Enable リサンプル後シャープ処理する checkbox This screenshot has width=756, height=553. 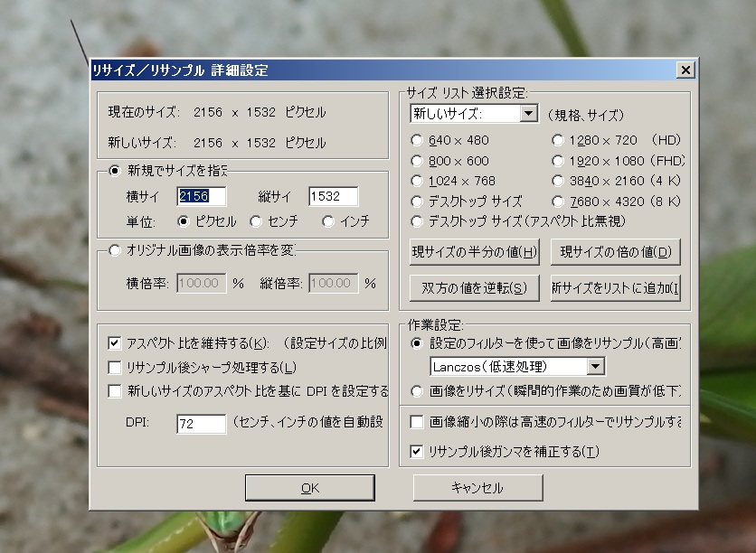point(115,368)
